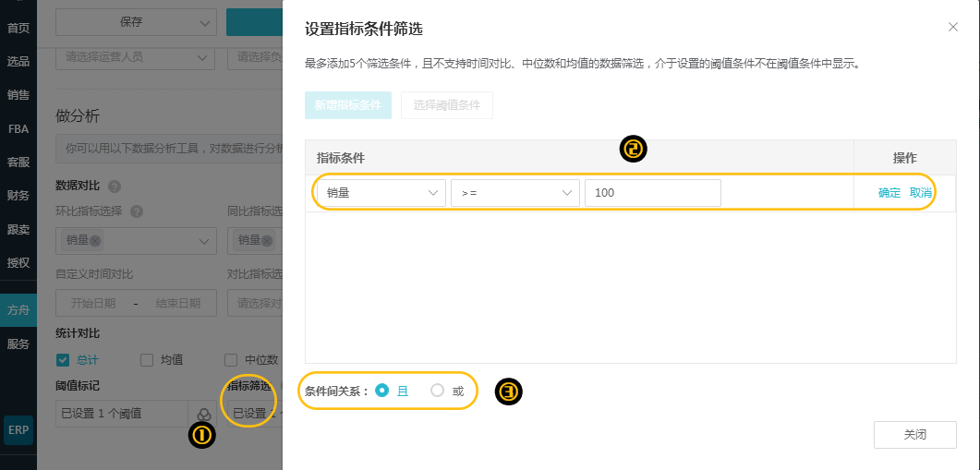This screenshot has height=470, width=980.
Task: Toggle the 均值 checkbox
Action: [147, 360]
